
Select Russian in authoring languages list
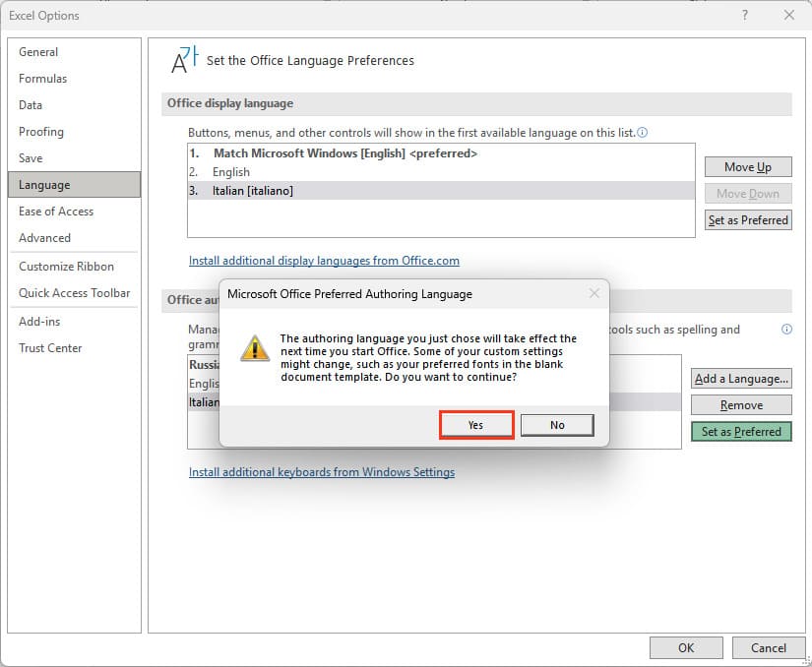pyautogui.click(x=204, y=365)
